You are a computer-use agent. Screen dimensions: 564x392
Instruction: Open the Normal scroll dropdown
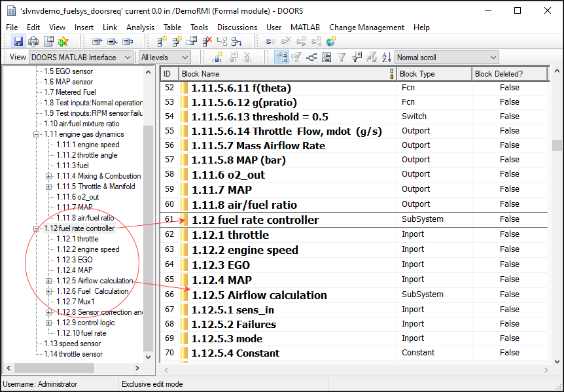(x=447, y=58)
